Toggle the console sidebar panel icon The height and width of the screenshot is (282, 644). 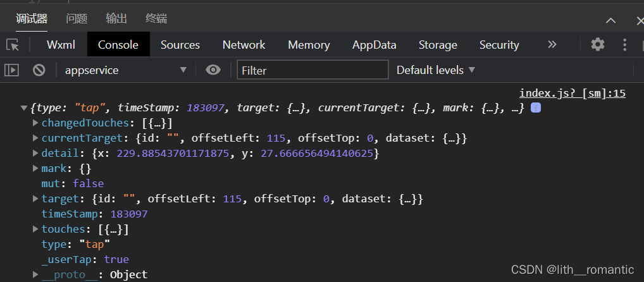click(11, 70)
